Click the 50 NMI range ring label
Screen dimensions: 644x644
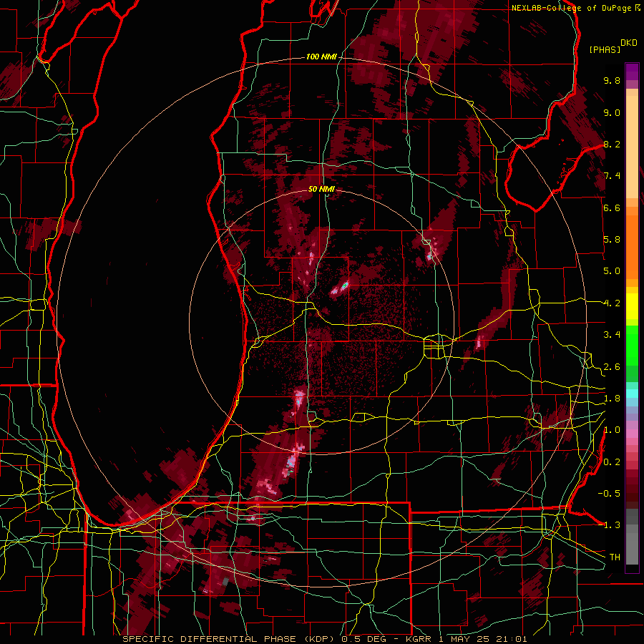tap(321, 190)
